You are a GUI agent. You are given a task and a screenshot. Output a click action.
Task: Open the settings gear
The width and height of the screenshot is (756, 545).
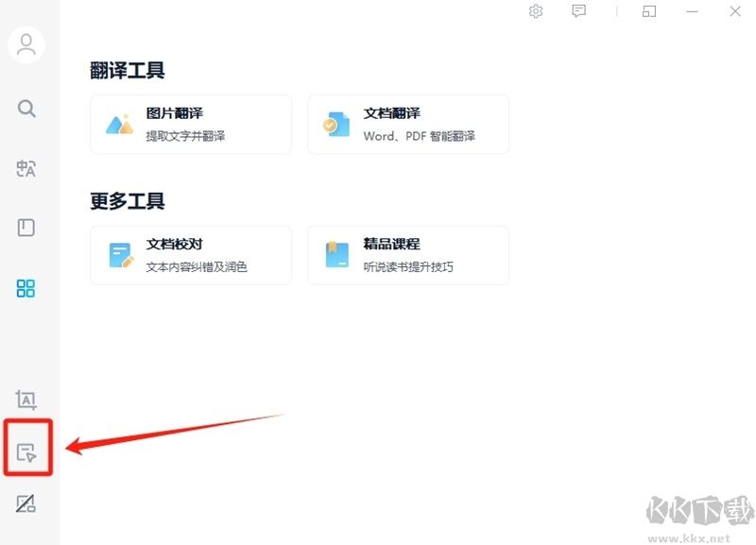point(535,11)
